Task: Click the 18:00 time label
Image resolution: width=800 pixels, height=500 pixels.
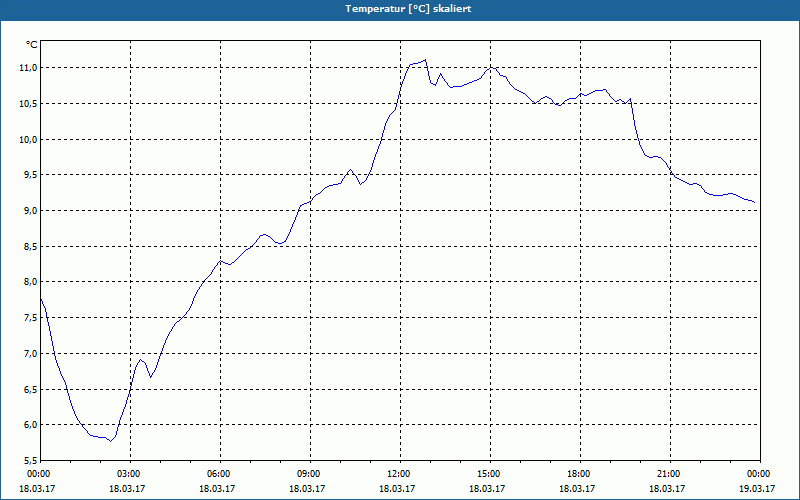Action: (x=580, y=474)
